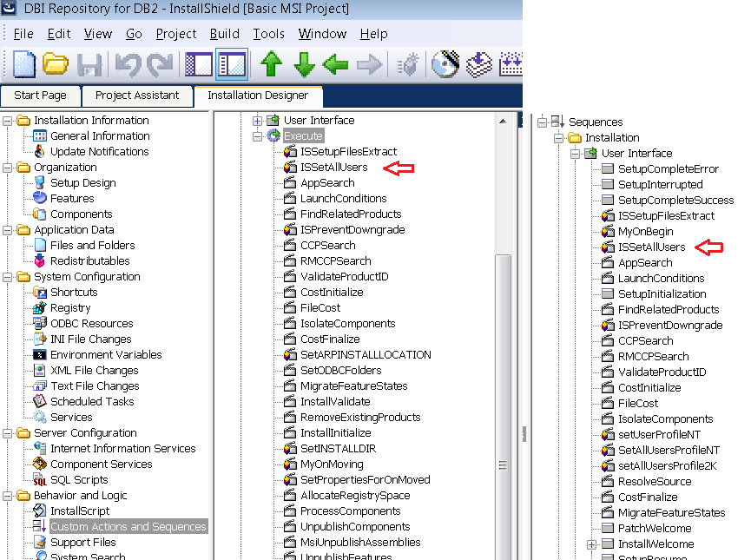Expand the User Interface node in middle pane
This screenshot has height=560, width=751.
click(x=258, y=121)
